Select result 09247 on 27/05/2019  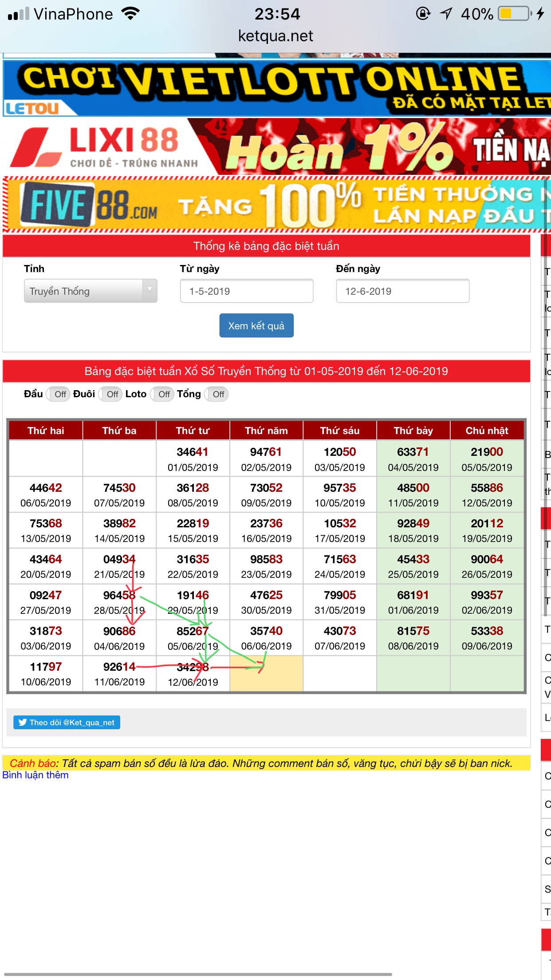click(x=46, y=602)
